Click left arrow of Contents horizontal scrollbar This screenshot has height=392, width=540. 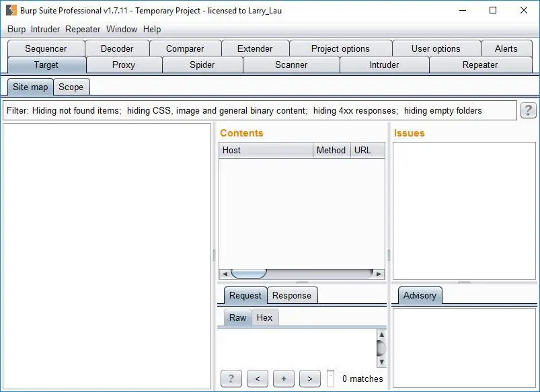pos(225,274)
